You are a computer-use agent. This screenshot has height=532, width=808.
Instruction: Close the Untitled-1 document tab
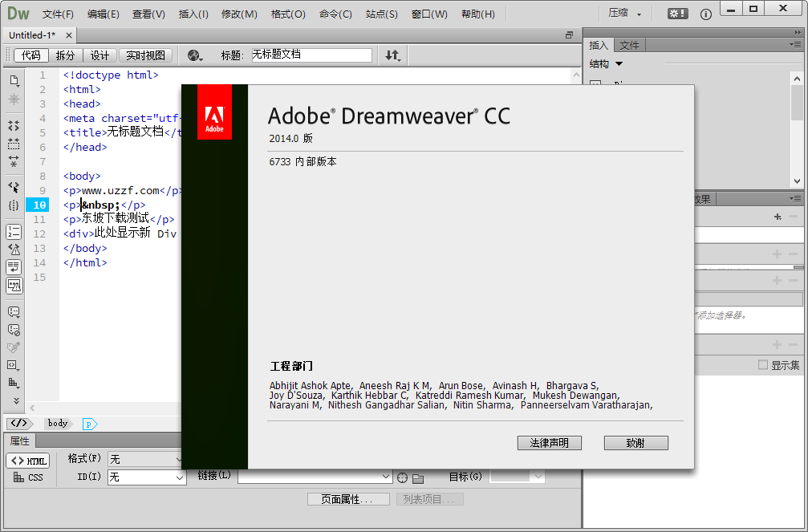tap(68, 35)
